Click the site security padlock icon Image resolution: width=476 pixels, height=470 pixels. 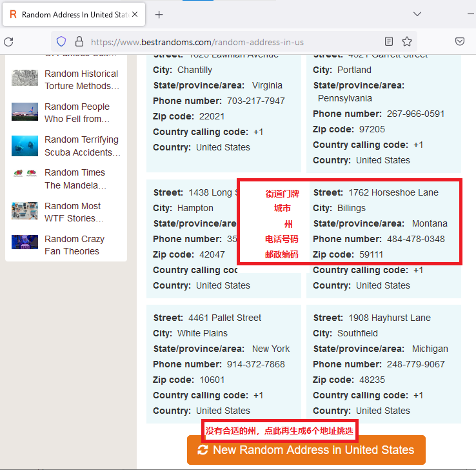(79, 42)
